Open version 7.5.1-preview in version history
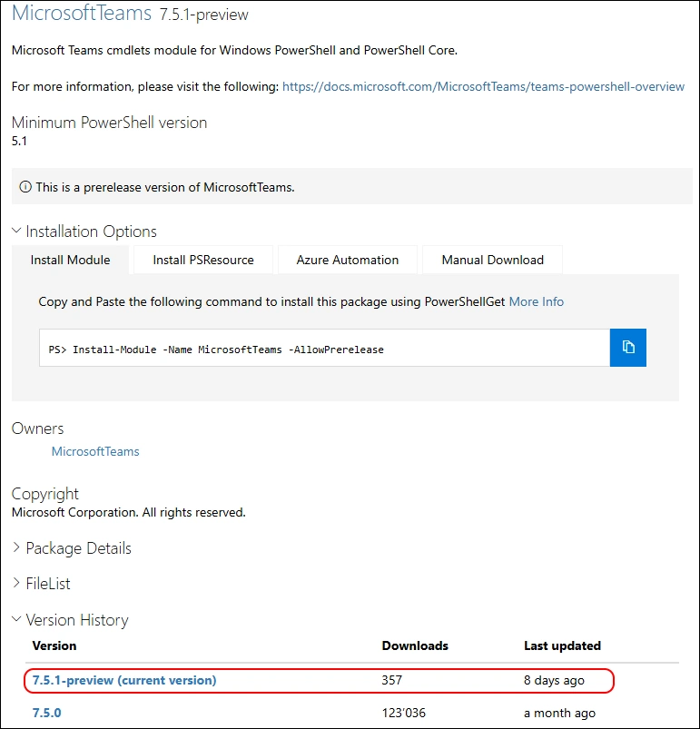Viewport: 700px width, 729px height. point(124,680)
